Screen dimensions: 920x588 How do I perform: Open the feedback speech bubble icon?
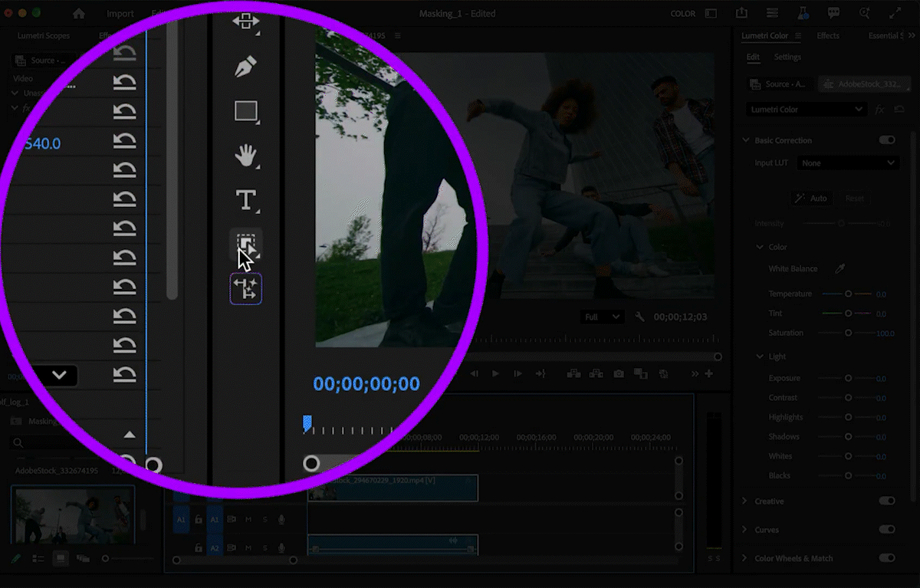pos(833,13)
